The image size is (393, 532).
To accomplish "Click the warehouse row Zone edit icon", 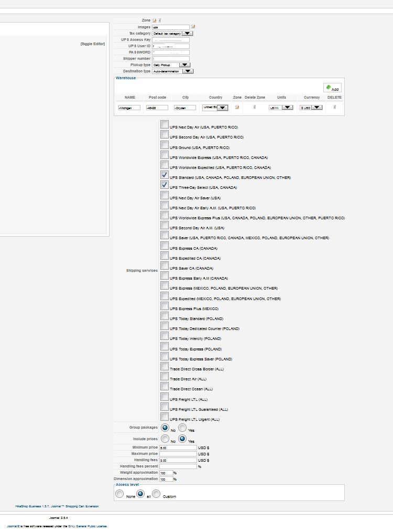I will click(237, 107).
